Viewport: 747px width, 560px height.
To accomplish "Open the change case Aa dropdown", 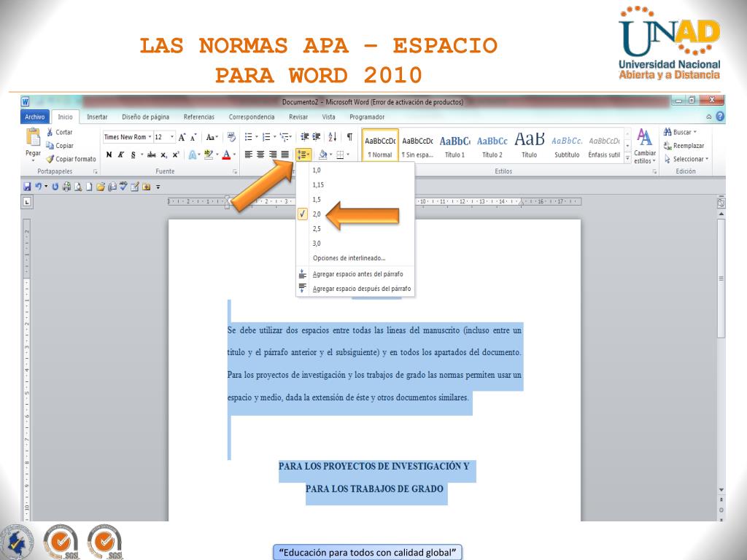I will (x=212, y=138).
